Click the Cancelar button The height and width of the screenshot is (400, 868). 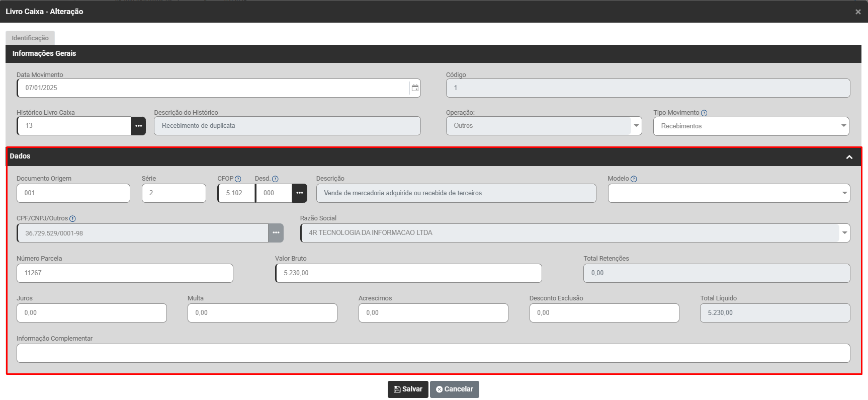pyautogui.click(x=454, y=389)
